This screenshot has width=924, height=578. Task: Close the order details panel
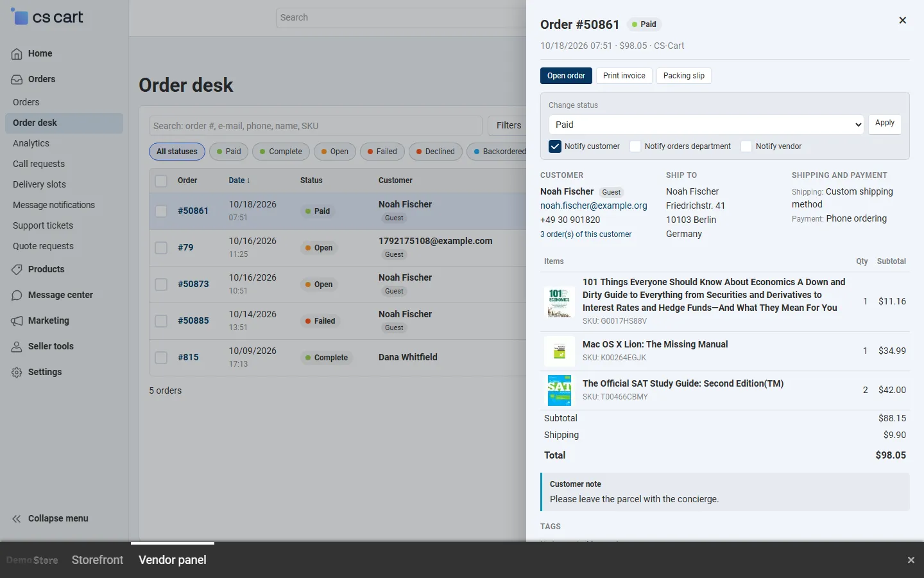(x=902, y=21)
